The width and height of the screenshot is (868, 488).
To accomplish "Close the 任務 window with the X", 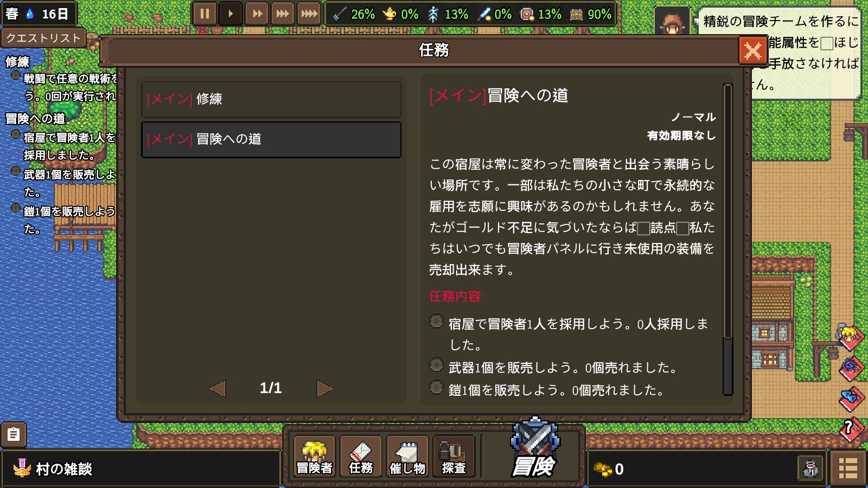I will coord(752,52).
